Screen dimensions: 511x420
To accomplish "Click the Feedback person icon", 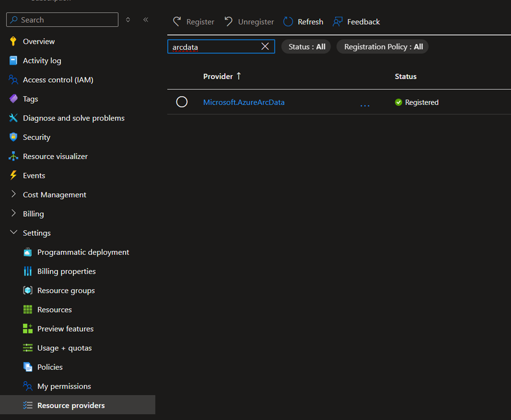I will tap(338, 21).
